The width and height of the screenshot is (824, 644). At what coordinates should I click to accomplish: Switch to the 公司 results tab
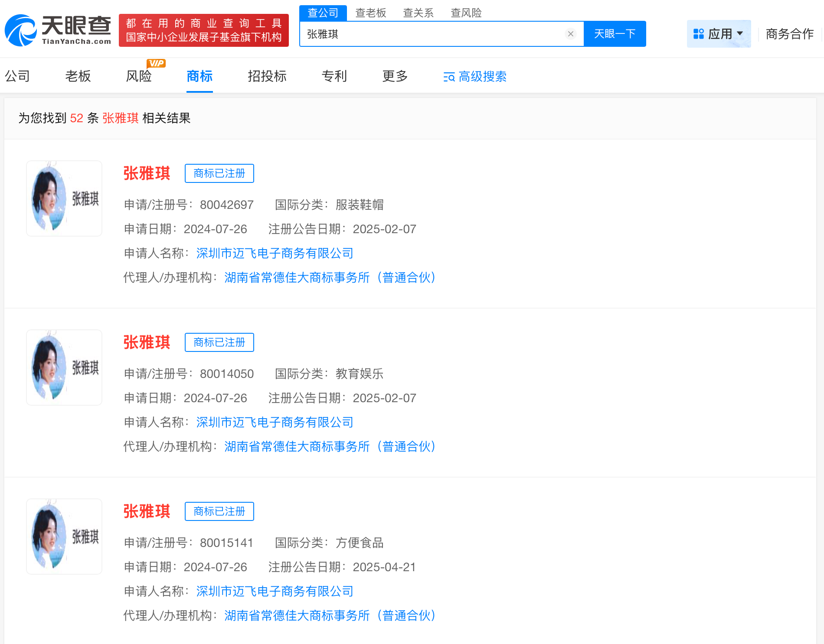(17, 76)
